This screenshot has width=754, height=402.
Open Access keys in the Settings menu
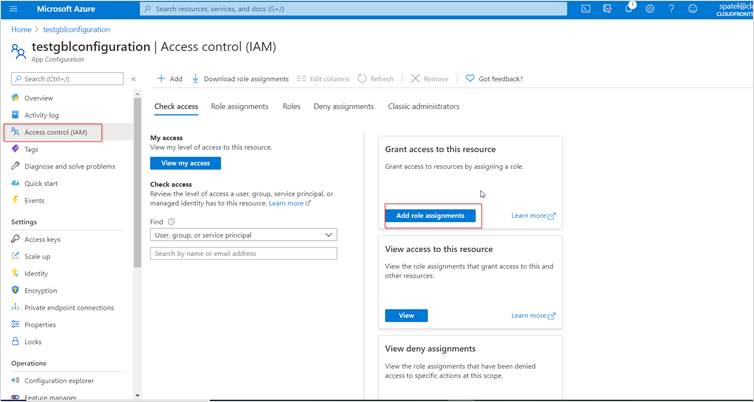[42, 239]
